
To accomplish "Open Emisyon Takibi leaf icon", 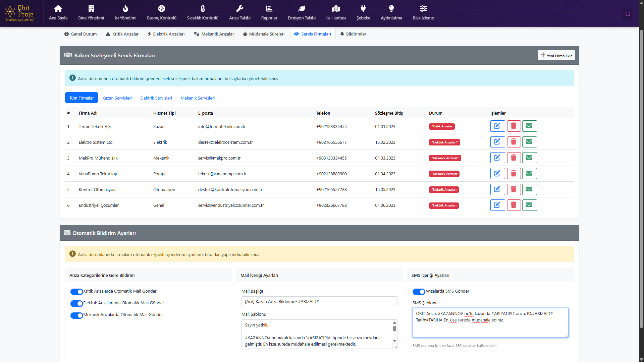I will click(302, 9).
